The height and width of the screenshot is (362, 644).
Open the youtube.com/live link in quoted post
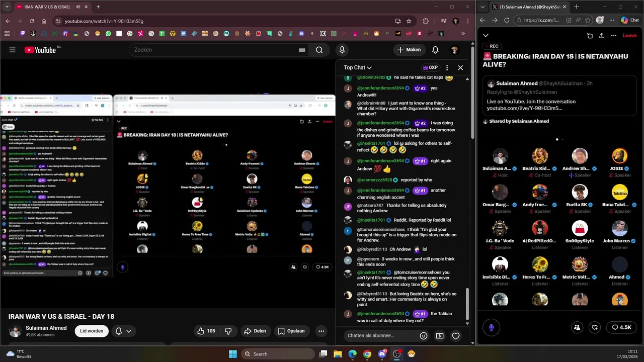[524, 108]
